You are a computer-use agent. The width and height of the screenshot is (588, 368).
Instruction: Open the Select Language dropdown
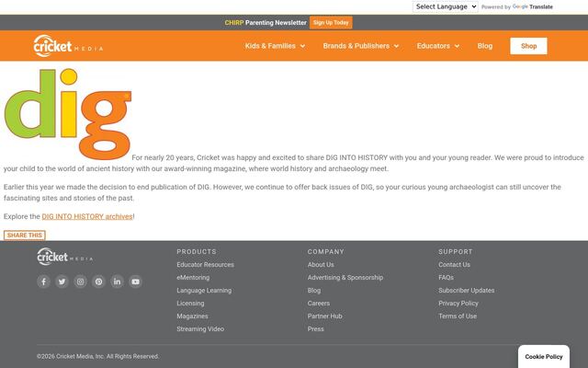coord(445,6)
